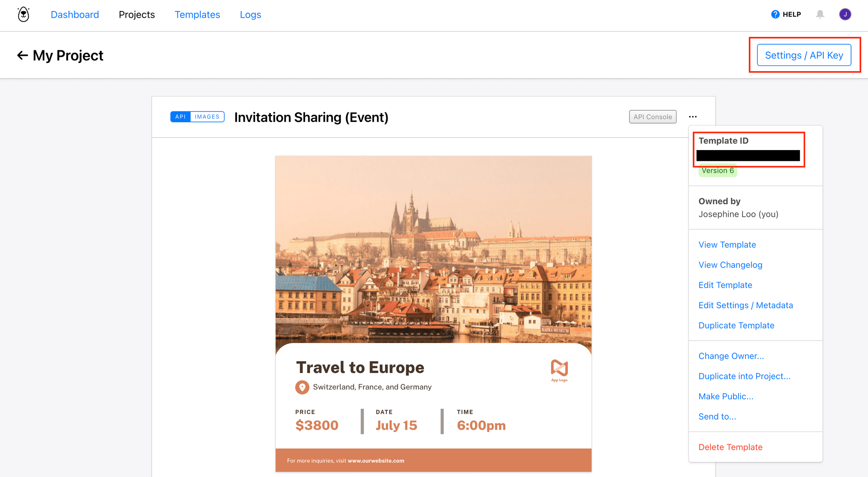This screenshot has width=868, height=477.
Task: Switch to the Templates section
Action: pos(197,14)
